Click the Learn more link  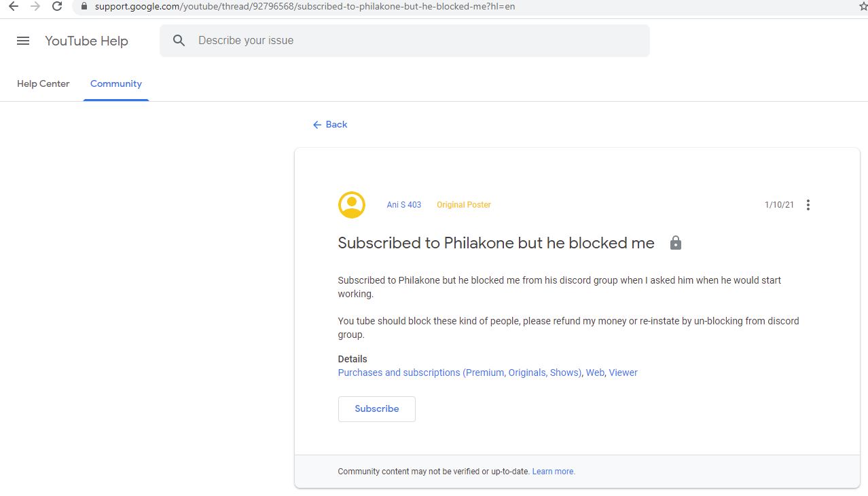point(554,472)
